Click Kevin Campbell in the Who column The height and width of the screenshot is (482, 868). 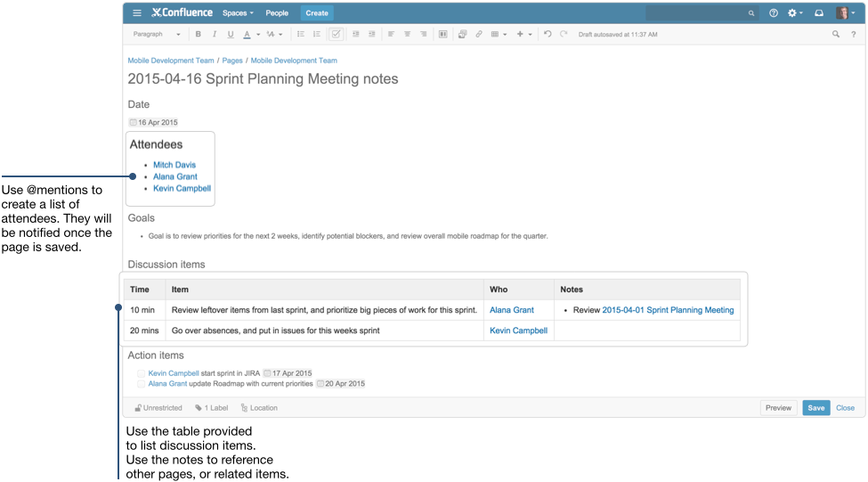click(x=519, y=331)
